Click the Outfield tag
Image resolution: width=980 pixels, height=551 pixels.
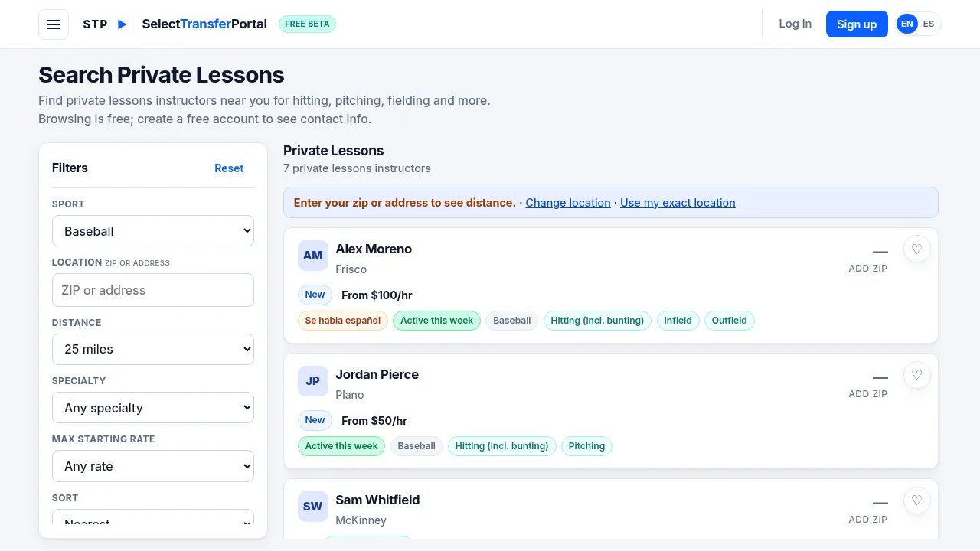click(x=729, y=321)
